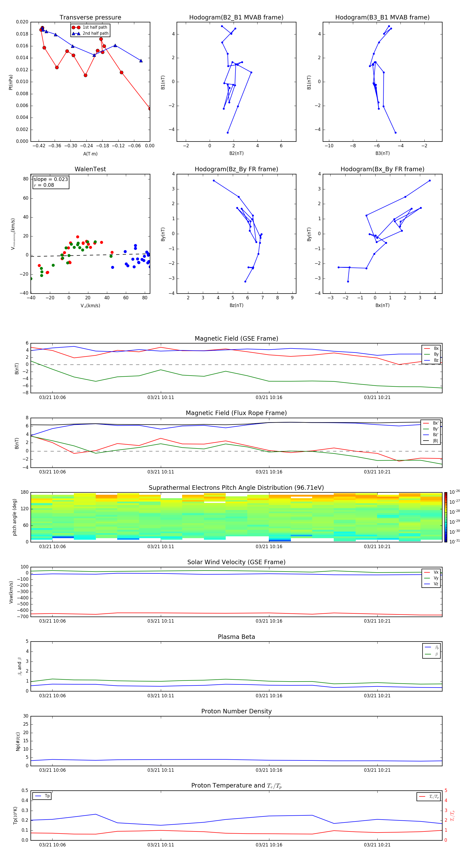Click "03/21 10:11" tick under Plasma Beta plot
The height and width of the screenshot is (868, 473).
pyautogui.click(x=161, y=696)
